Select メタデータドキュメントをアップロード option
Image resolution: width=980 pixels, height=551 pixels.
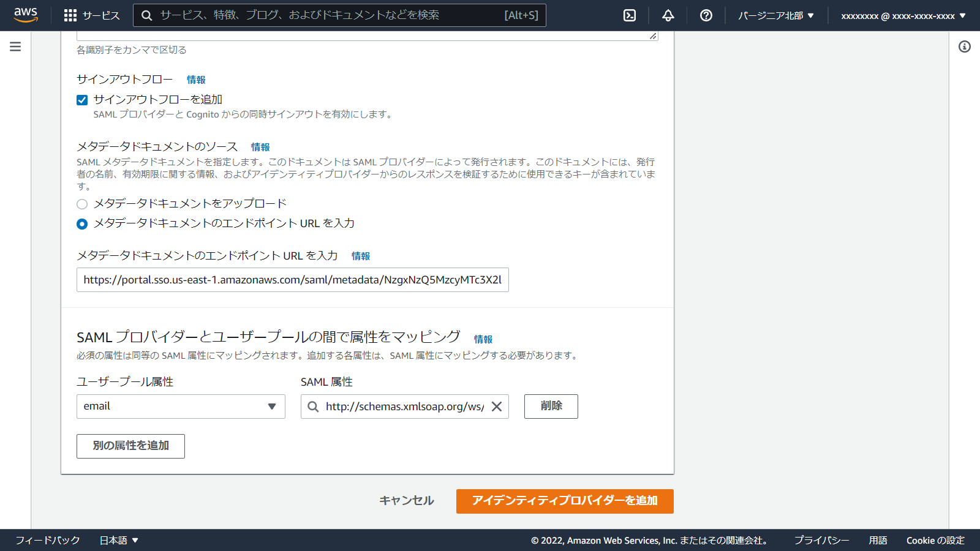(x=82, y=204)
